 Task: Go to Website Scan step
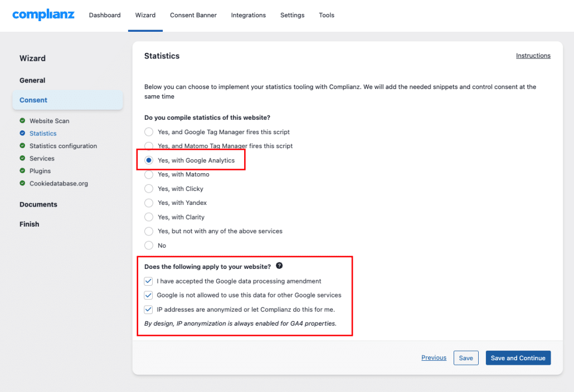[x=50, y=121]
